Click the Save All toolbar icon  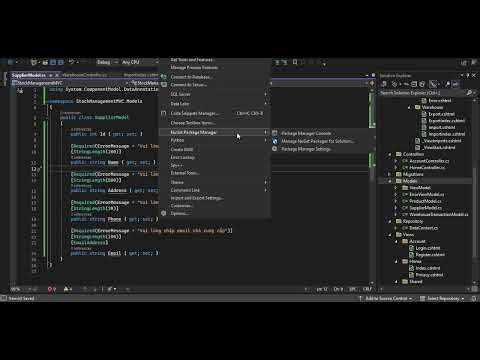[x=60, y=62]
